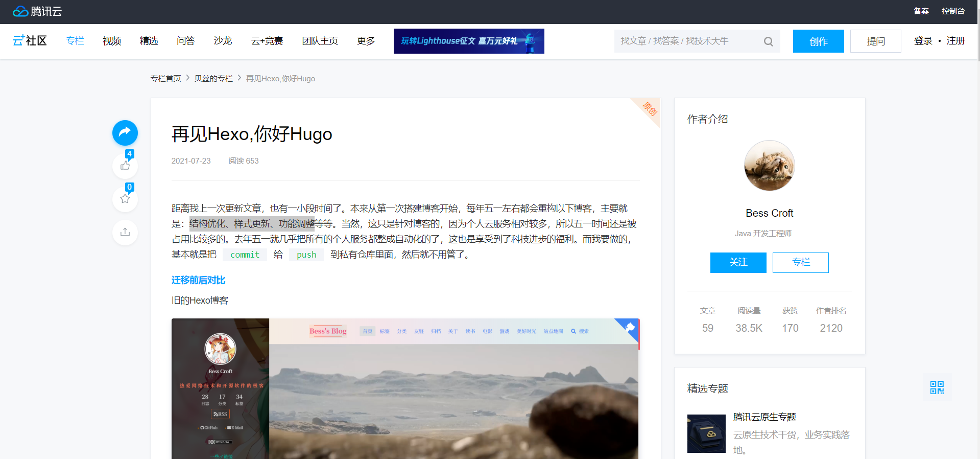Open the old Hexo blog screenshot
The width and height of the screenshot is (980, 459).
(405, 388)
